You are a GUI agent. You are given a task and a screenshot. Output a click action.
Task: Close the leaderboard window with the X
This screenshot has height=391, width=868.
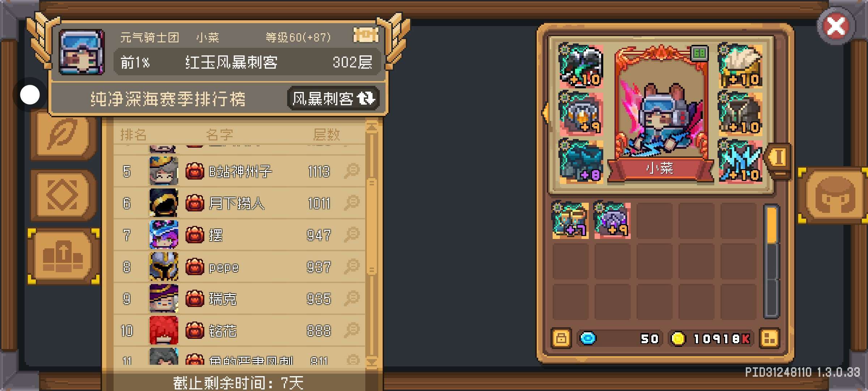point(836,26)
